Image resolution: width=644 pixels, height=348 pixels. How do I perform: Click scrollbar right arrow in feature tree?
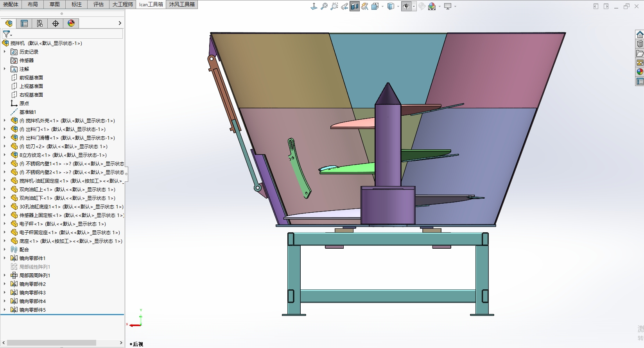point(121,343)
